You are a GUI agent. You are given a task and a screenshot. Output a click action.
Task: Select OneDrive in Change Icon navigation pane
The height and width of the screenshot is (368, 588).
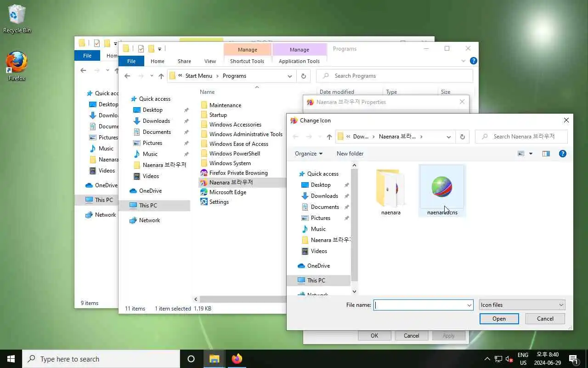click(318, 266)
